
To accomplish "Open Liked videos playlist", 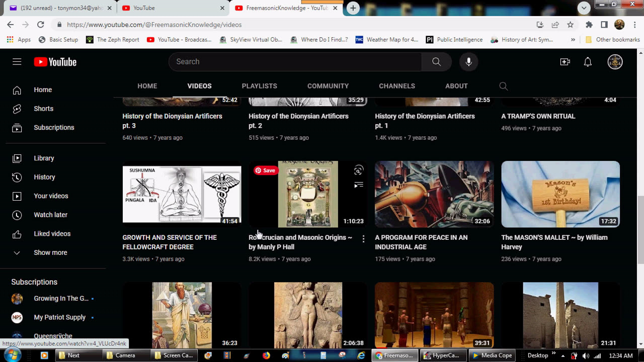I will pos(53,234).
